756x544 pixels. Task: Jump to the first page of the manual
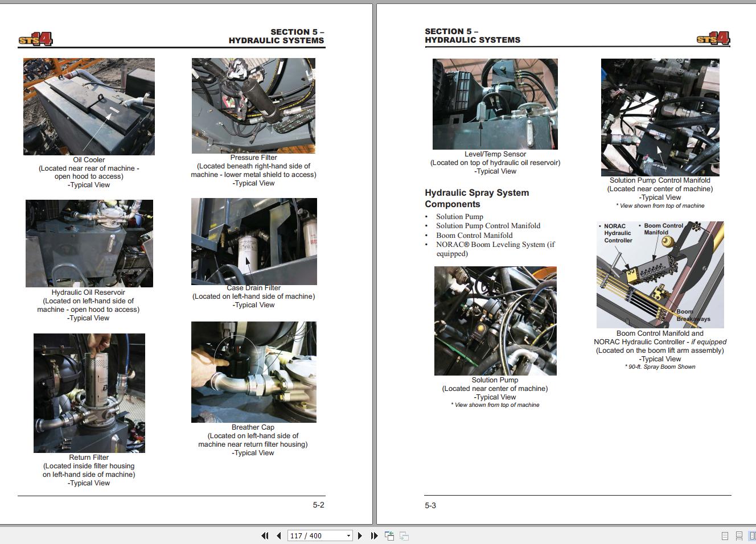[265, 535]
